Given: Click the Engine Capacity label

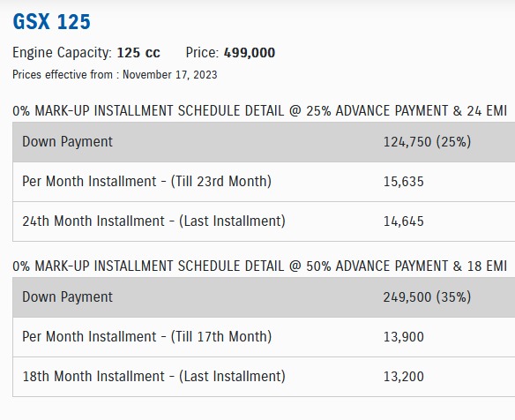Looking at the screenshot, I should [x=63, y=53].
